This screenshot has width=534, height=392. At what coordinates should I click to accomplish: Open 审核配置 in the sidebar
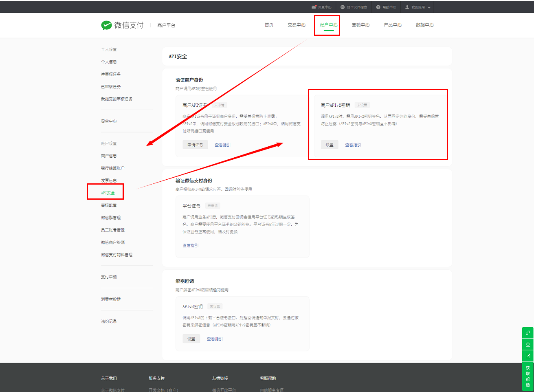pyautogui.click(x=109, y=205)
